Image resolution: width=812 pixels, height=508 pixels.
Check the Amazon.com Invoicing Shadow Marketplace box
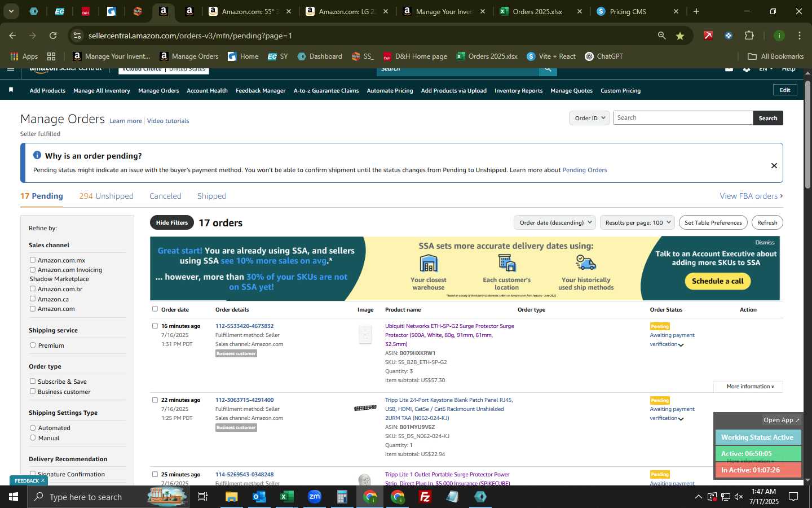pyautogui.click(x=33, y=269)
